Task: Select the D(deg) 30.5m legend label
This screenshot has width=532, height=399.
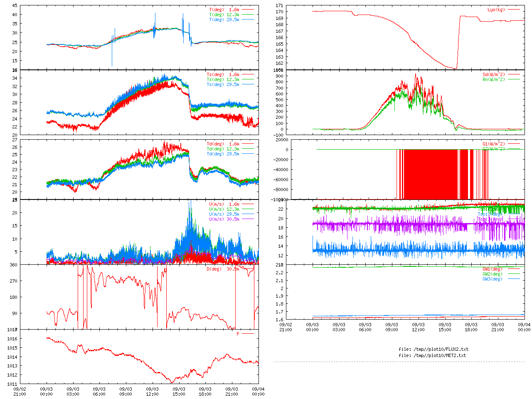Action: pyautogui.click(x=223, y=269)
